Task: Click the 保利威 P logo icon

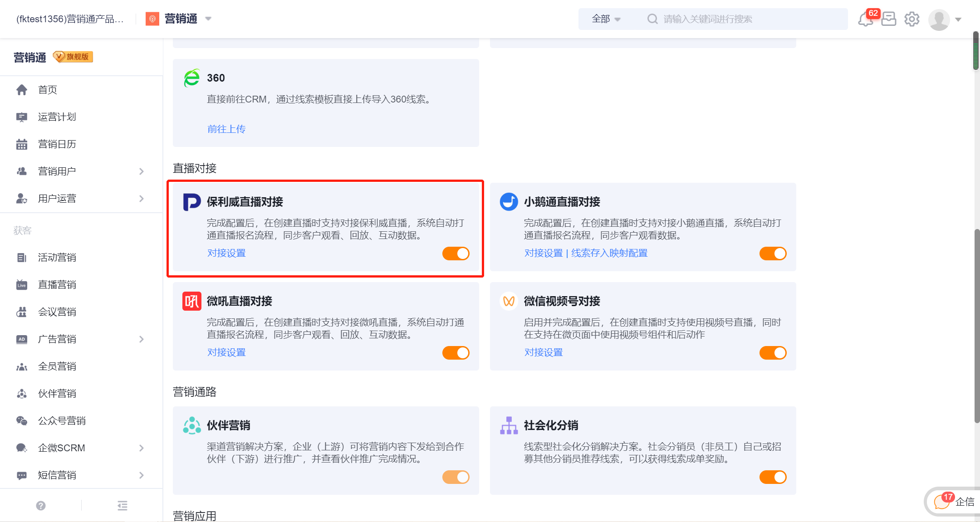Action: 191,202
